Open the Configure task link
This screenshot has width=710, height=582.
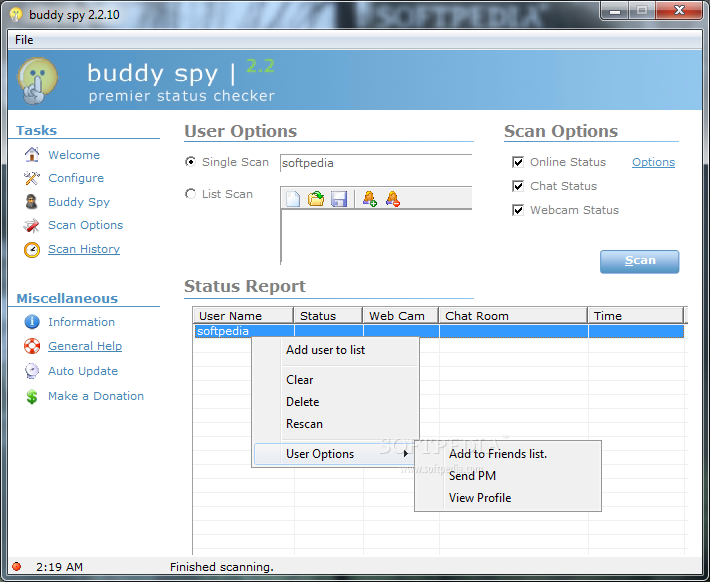(x=76, y=178)
